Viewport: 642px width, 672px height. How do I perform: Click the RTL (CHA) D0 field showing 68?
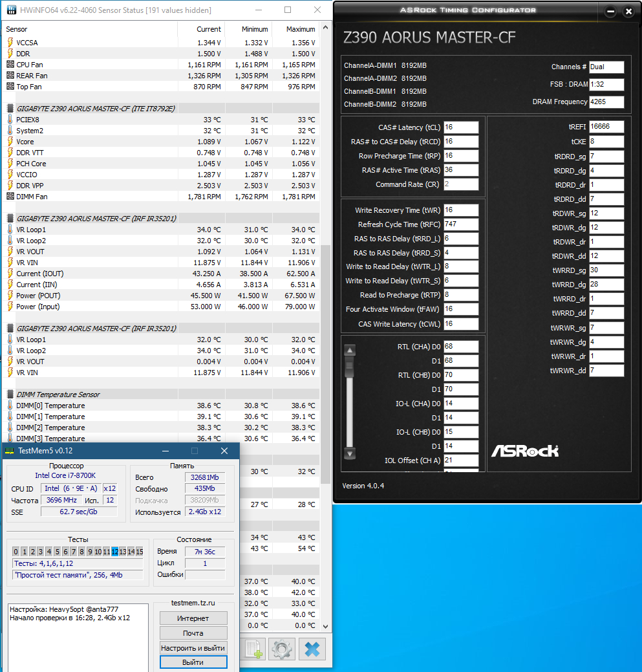(461, 346)
